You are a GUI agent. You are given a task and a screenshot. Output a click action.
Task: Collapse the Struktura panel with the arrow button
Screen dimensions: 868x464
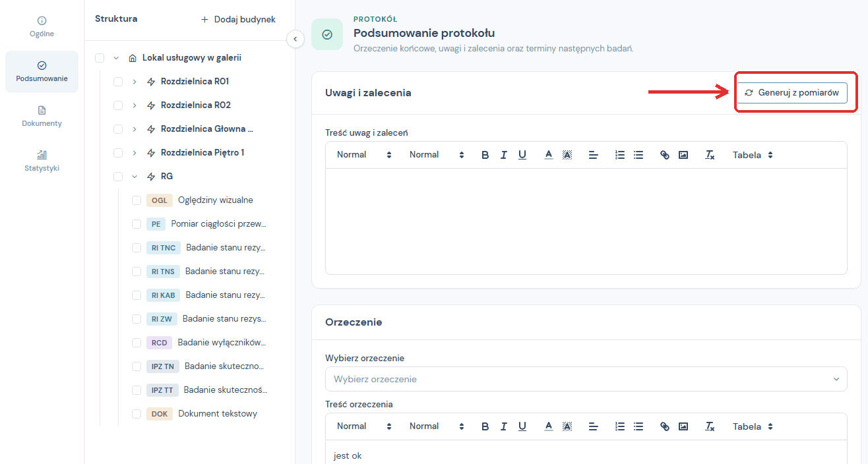pos(295,39)
